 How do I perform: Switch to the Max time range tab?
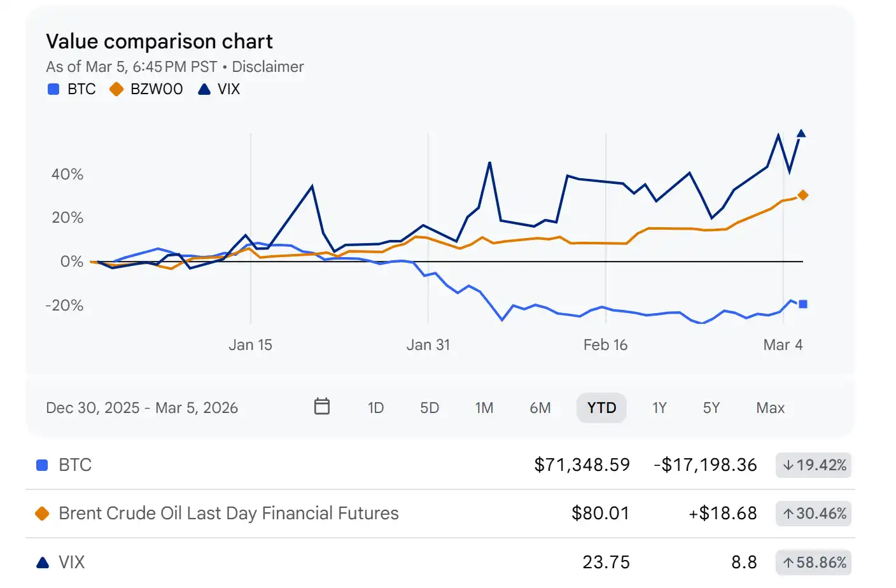point(771,407)
